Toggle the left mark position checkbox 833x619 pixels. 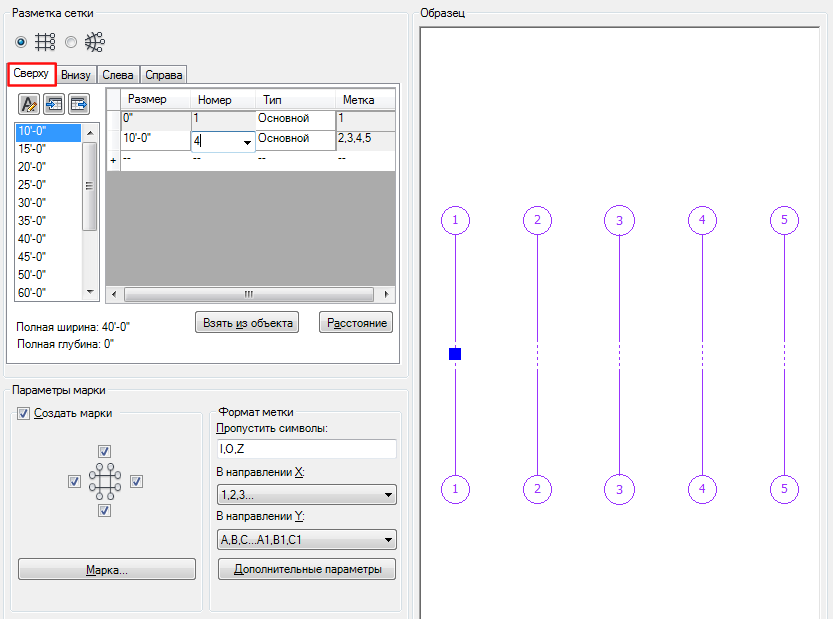pyautogui.click(x=74, y=481)
